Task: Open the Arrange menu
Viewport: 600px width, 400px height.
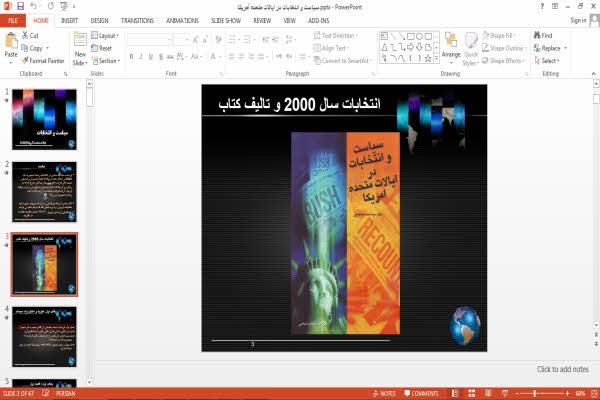Action: click(x=451, y=46)
